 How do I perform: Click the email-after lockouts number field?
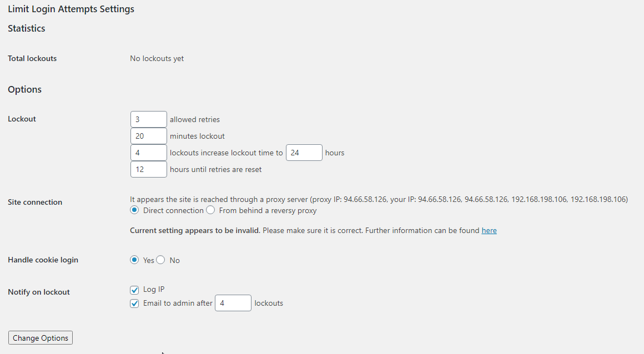(233, 303)
